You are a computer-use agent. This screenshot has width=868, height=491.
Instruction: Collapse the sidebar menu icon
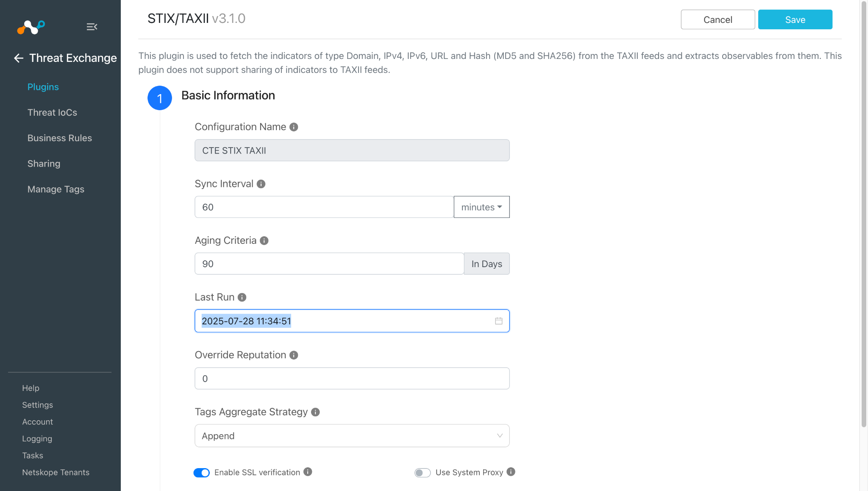[92, 27]
